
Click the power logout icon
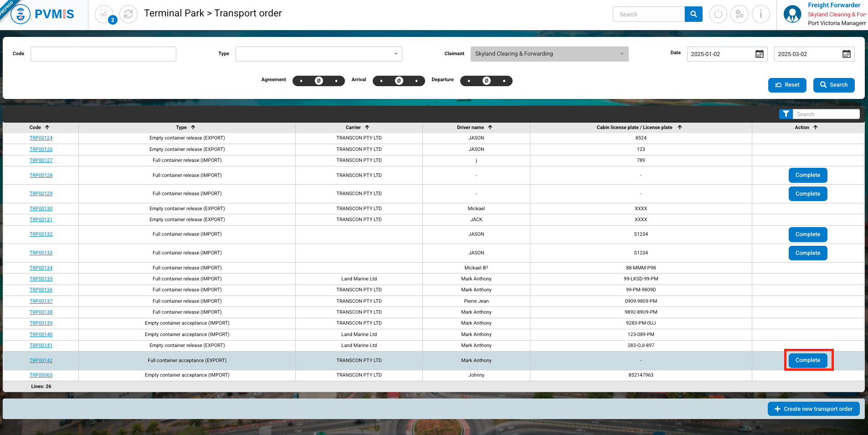point(718,14)
